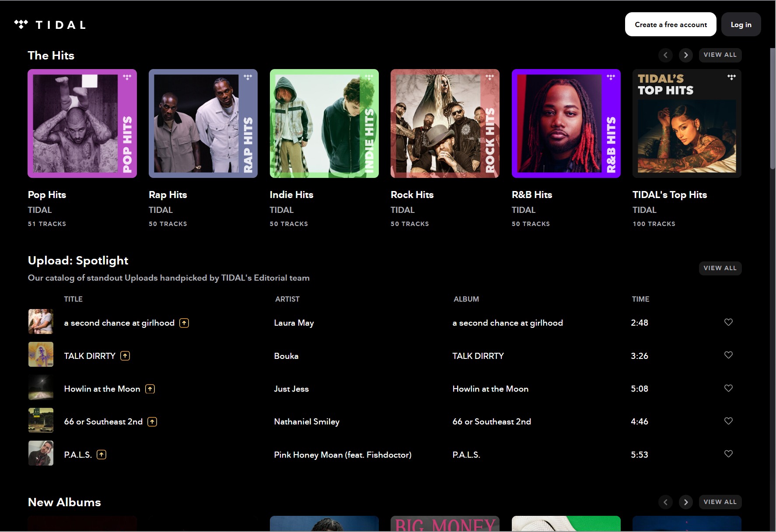This screenshot has height=532, width=776.
Task: Open P.A.L.S. album link
Action: pyautogui.click(x=466, y=455)
